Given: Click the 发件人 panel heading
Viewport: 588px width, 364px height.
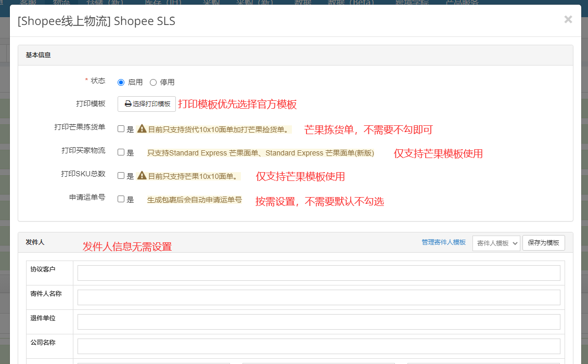Looking at the screenshot, I should tap(35, 242).
